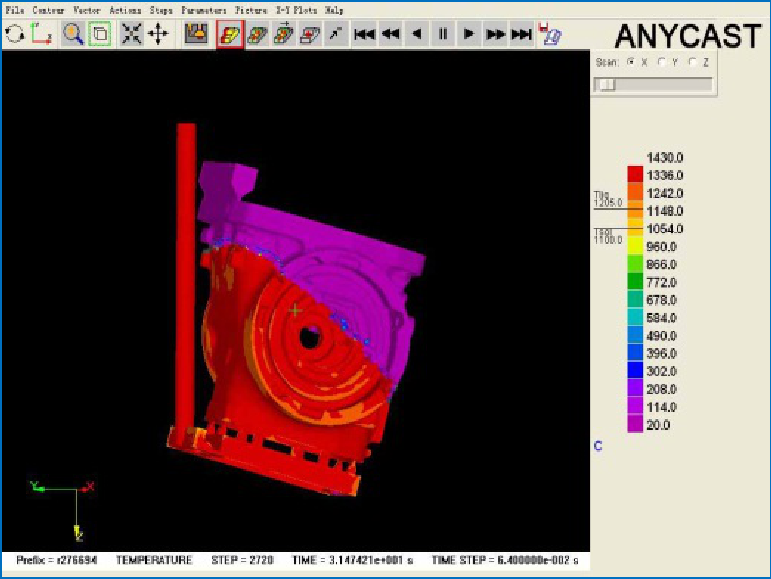
Task: Open the X-Y Plots menu
Action: 297,9
